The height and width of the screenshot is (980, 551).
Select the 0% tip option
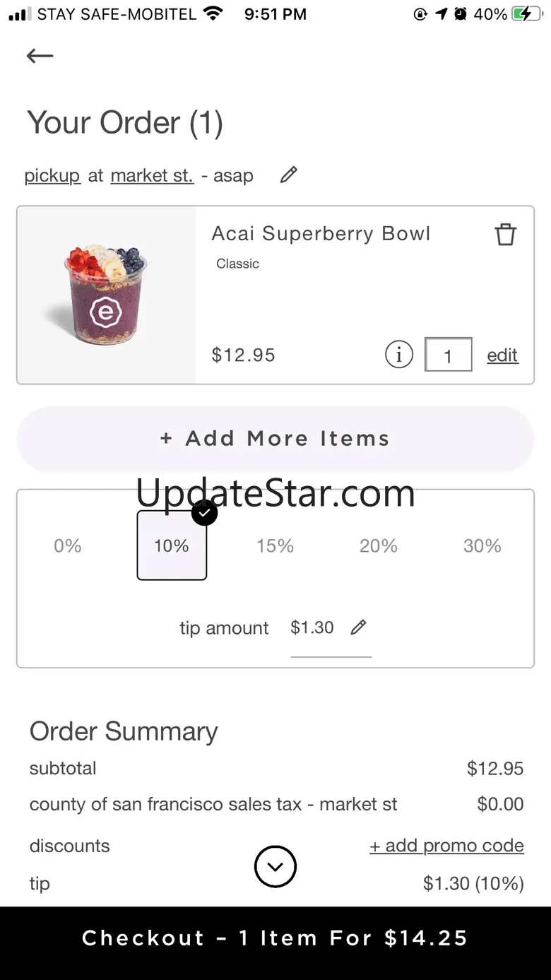click(68, 545)
